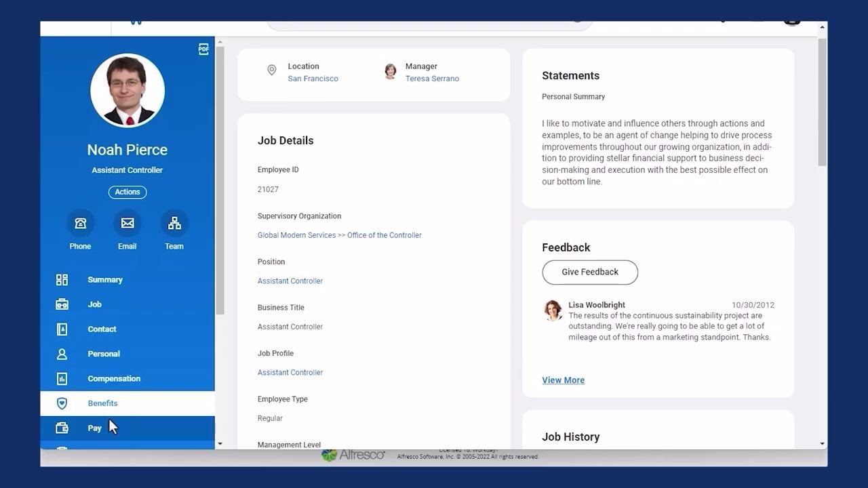Open Lisa Woolbright's feedback avatar
Viewport: 868px width, 488px height.
[553, 310]
